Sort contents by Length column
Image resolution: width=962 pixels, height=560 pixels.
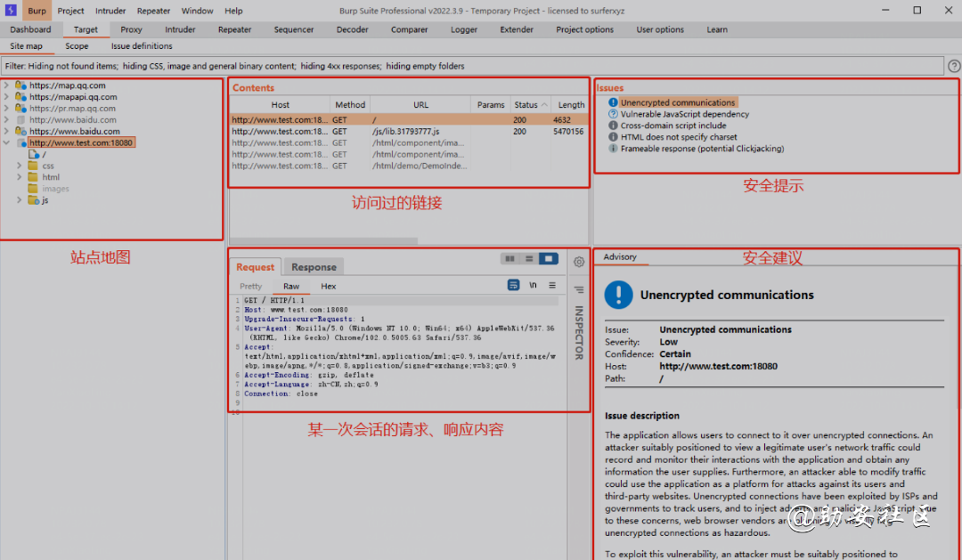pos(571,105)
